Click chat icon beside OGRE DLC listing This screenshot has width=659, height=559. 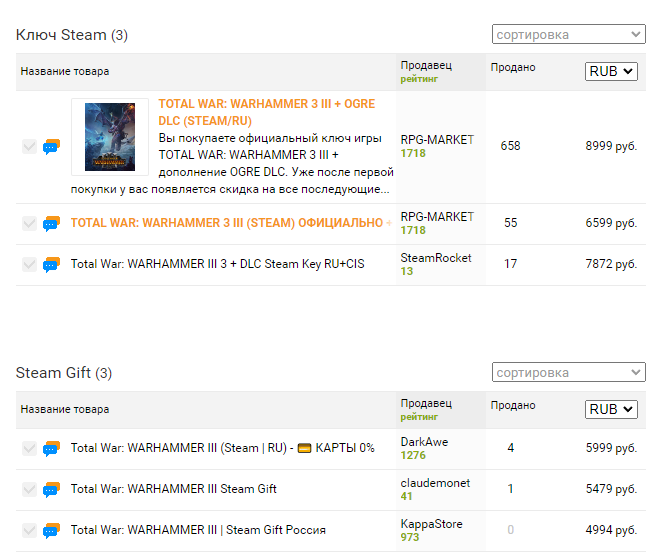51,147
